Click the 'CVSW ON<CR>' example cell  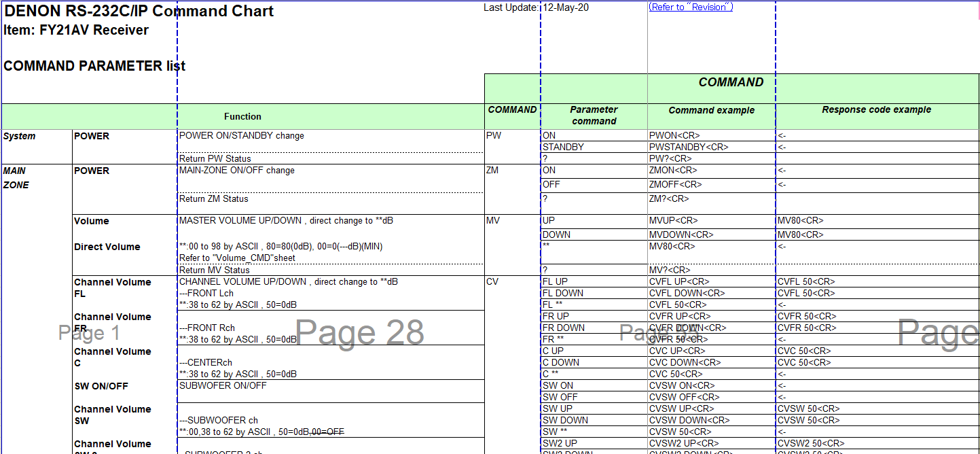[711, 385]
